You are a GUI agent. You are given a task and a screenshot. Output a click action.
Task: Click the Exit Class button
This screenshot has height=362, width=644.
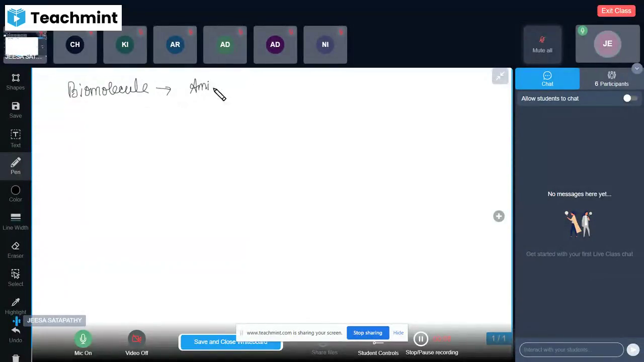click(x=616, y=11)
